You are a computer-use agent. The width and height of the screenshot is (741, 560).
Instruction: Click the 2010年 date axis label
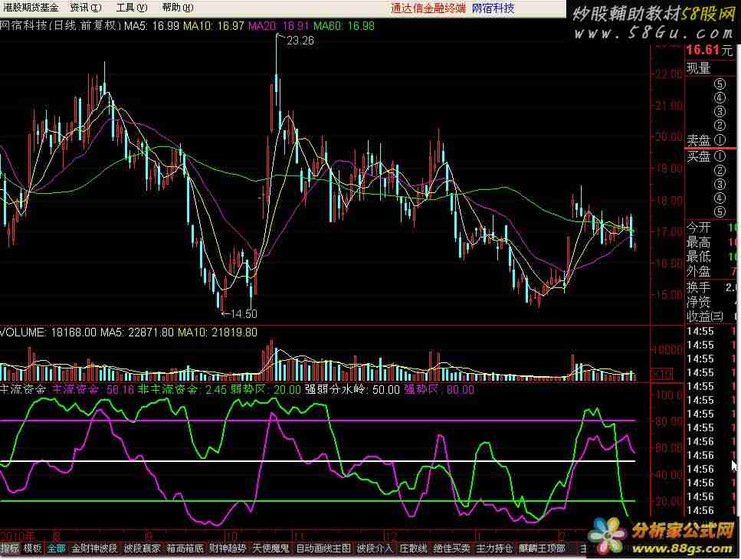[x=18, y=537]
